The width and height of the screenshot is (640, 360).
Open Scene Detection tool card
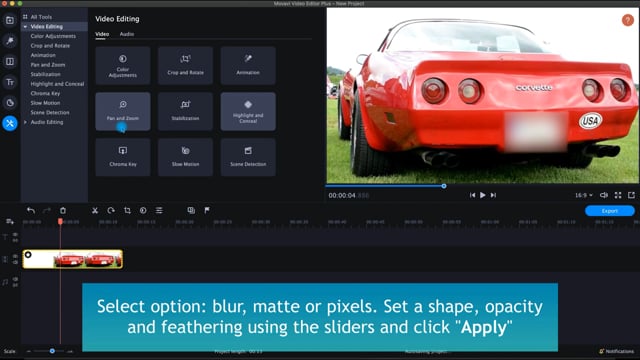[x=248, y=157]
